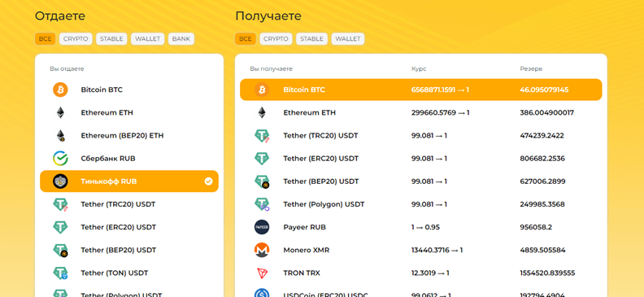Select Tether (TRC20) USDT to receive
This screenshot has width=644, height=297.
point(421,136)
